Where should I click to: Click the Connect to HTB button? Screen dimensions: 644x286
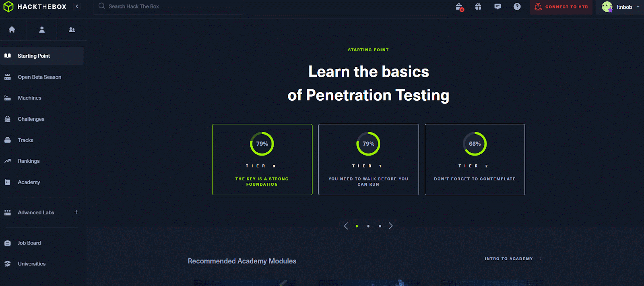[561, 7]
